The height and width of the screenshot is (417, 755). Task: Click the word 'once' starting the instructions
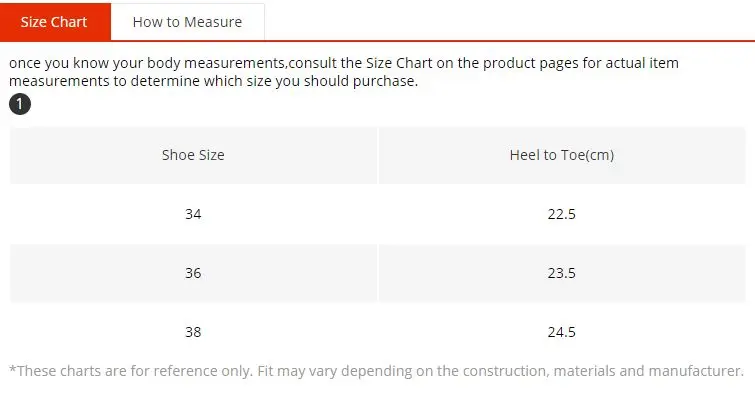(25, 64)
